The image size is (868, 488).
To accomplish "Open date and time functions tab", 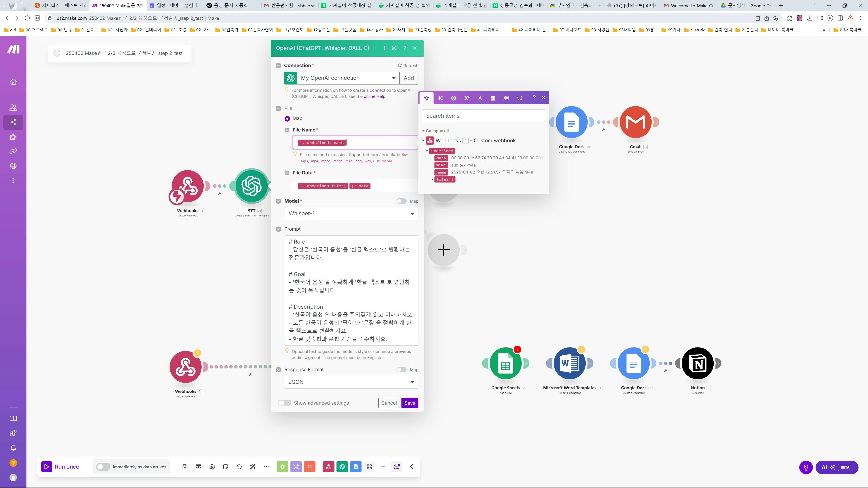I will point(493,98).
